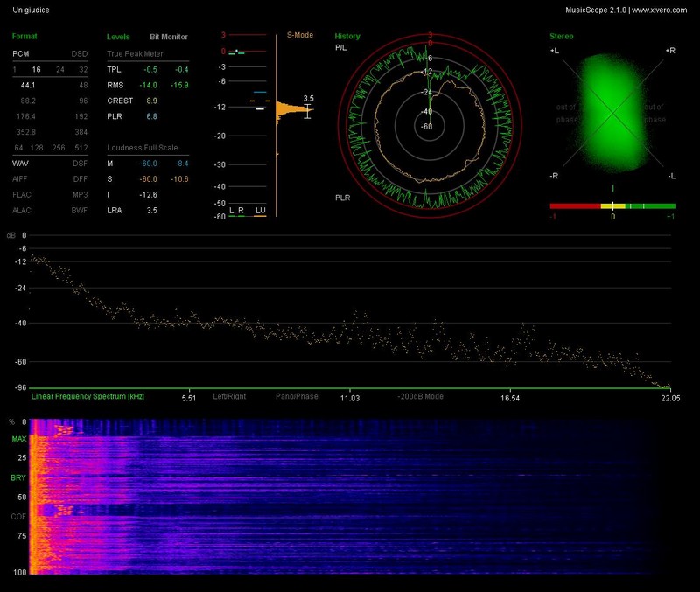Toggle the P/L history trace
700x592 pixels.
340,48
